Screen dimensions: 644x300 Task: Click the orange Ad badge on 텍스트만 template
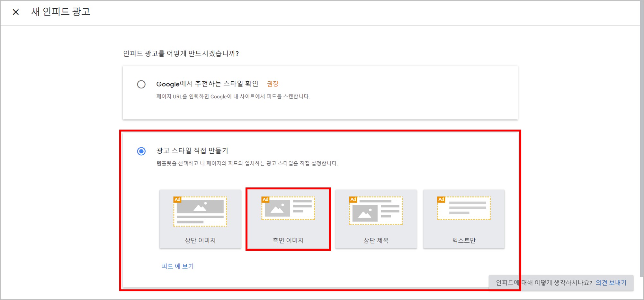pyautogui.click(x=441, y=199)
